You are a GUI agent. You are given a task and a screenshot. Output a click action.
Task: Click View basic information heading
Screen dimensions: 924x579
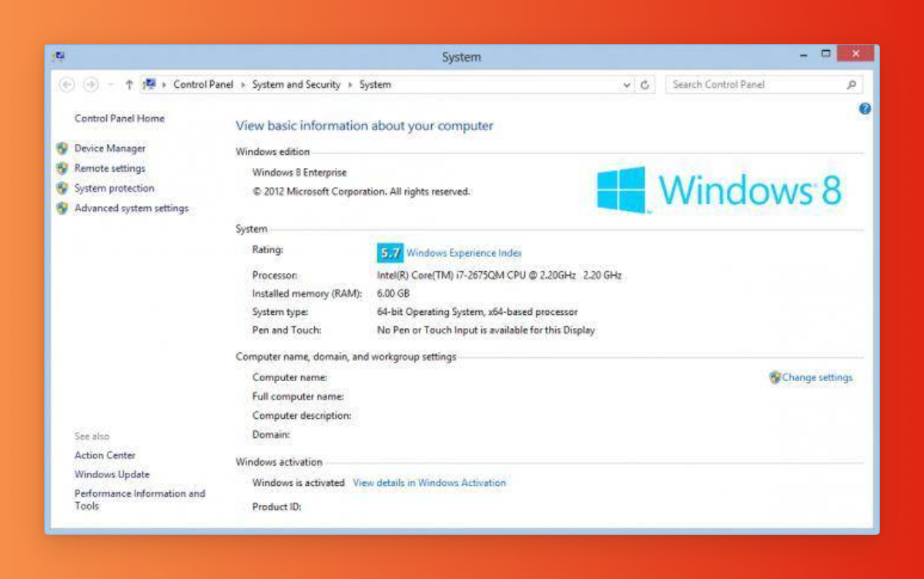tap(364, 126)
